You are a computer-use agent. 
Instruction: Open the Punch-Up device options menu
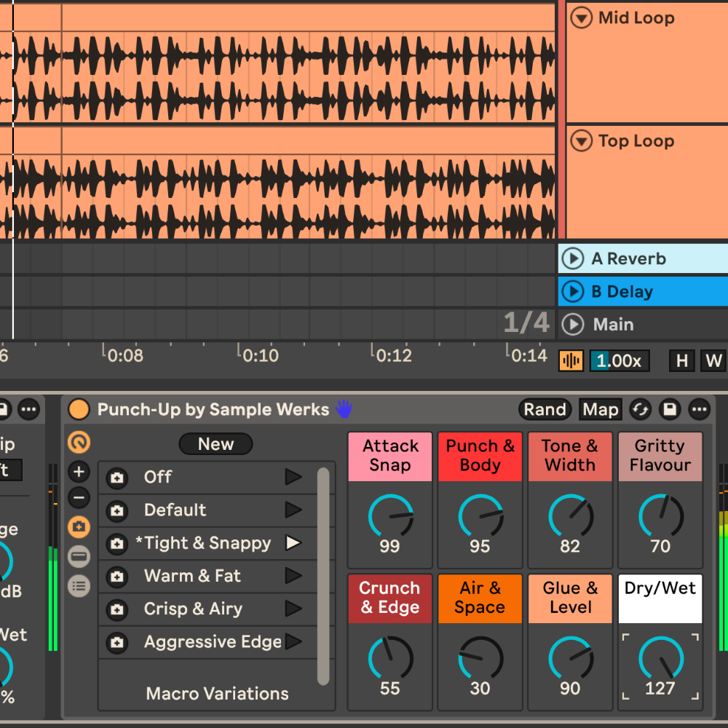click(700, 410)
